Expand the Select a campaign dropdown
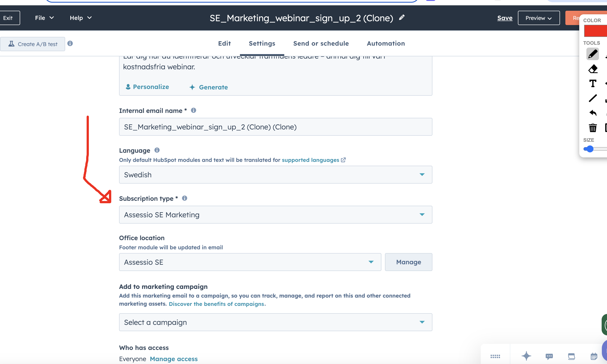The height and width of the screenshot is (364, 607). (276, 322)
